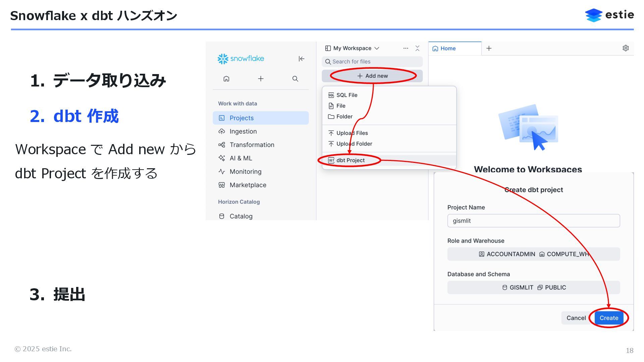Close the My Workspace file panel

(x=417, y=48)
